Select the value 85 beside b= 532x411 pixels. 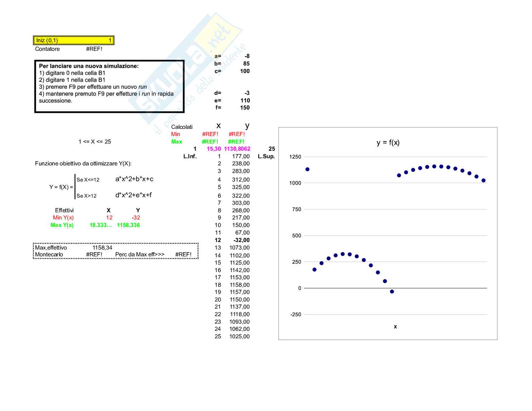click(x=246, y=64)
